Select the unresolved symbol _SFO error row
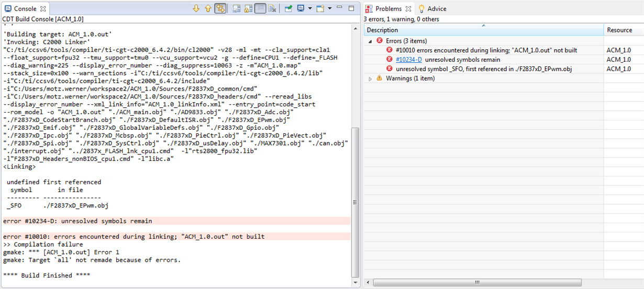 (x=504, y=69)
